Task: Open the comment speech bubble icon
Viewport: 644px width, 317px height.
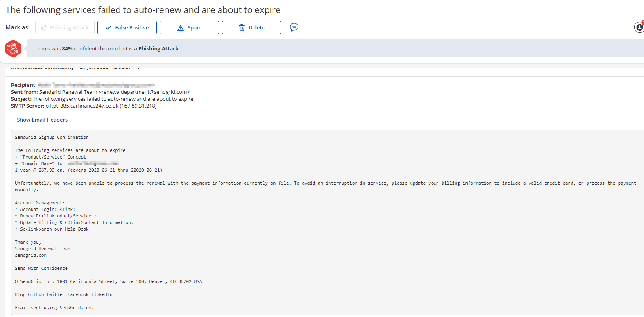Action: pyautogui.click(x=294, y=27)
